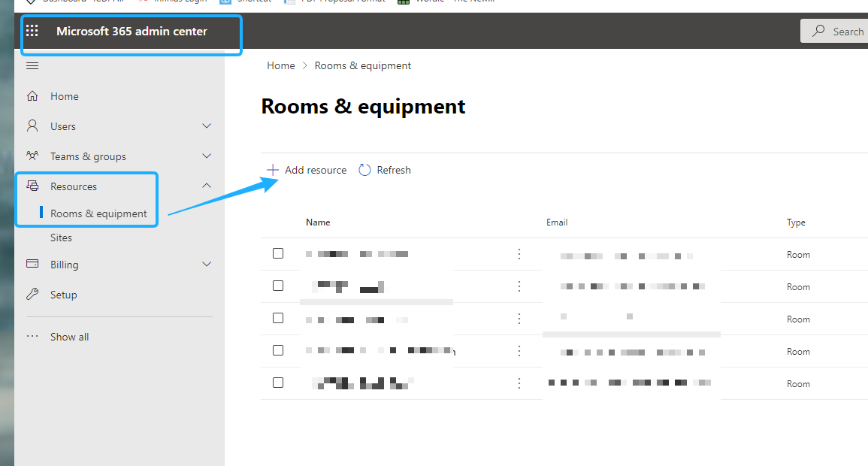
Task: Click the hamburger menu to collapse navigation
Action: [32, 65]
